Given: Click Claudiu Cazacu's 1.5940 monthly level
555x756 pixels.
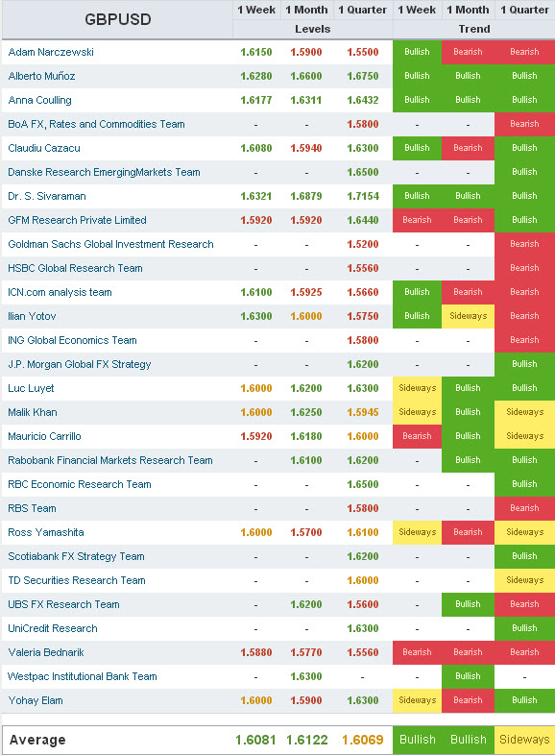Looking at the screenshot, I should coord(306,149).
